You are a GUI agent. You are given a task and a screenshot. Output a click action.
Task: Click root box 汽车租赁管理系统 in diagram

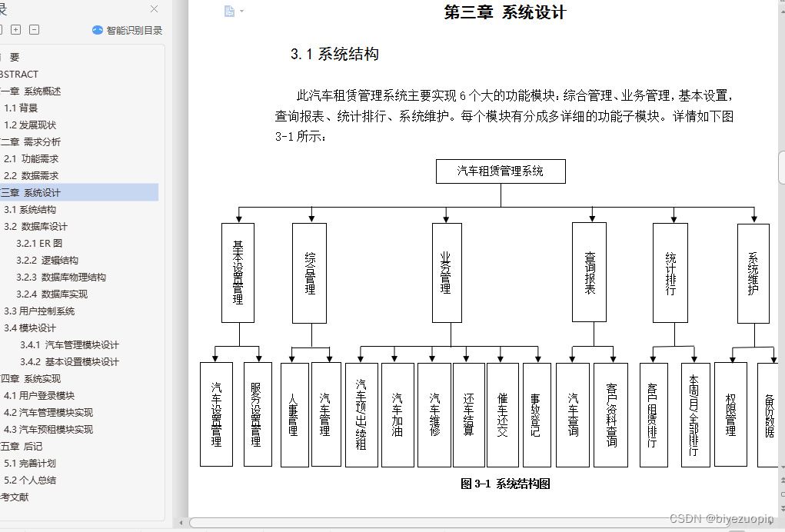[x=501, y=171]
